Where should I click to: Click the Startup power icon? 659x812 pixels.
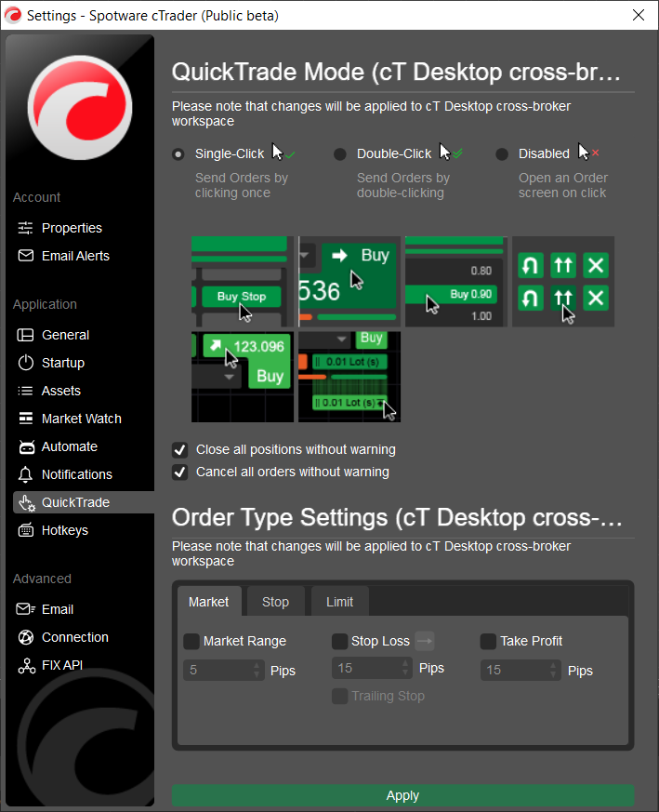click(25, 363)
